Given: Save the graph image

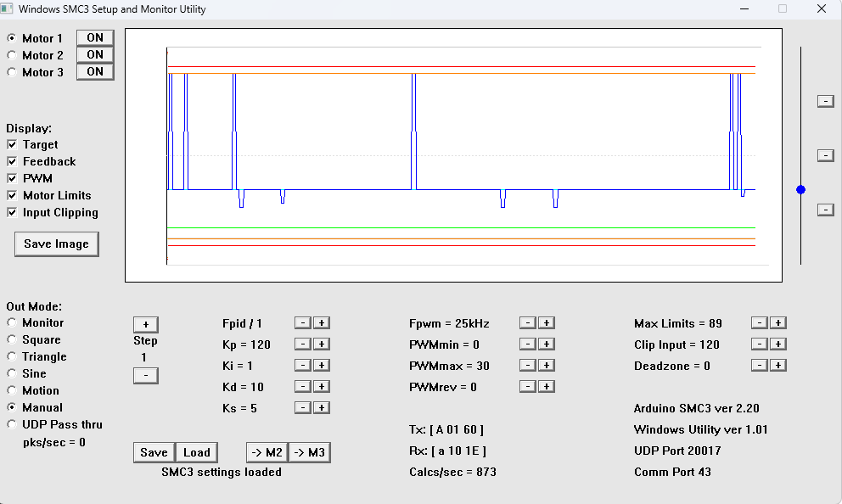Looking at the screenshot, I should coord(56,244).
